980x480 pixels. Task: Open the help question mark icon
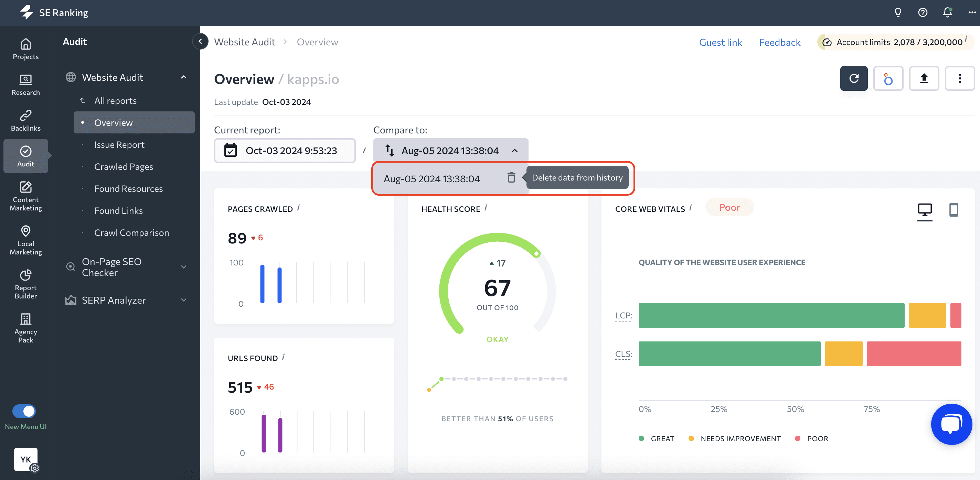pos(923,13)
